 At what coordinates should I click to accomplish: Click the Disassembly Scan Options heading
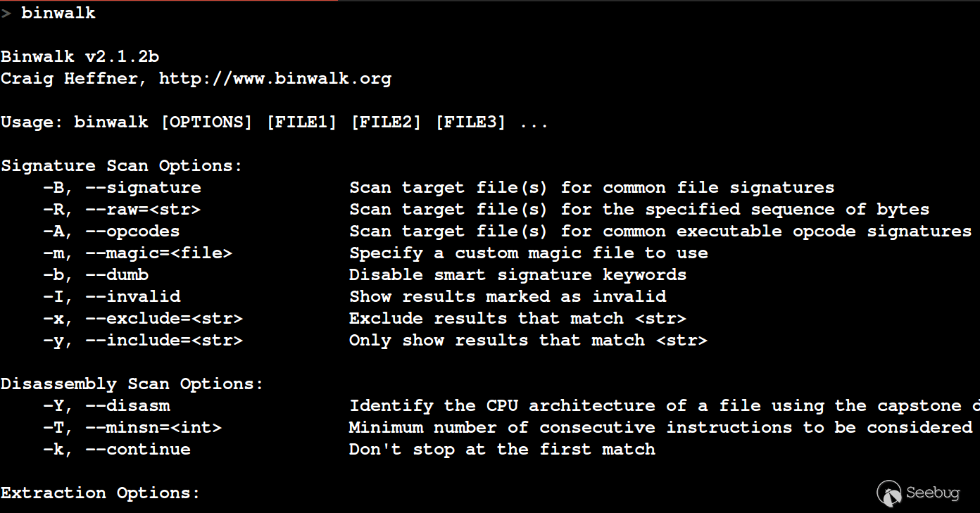click(x=132, y=384)
